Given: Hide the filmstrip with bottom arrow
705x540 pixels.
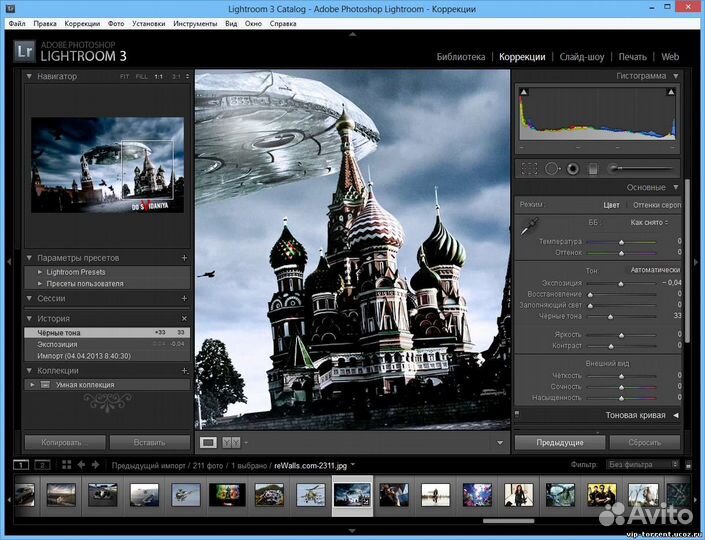Looking at the screenshot, I should (352, 531).
